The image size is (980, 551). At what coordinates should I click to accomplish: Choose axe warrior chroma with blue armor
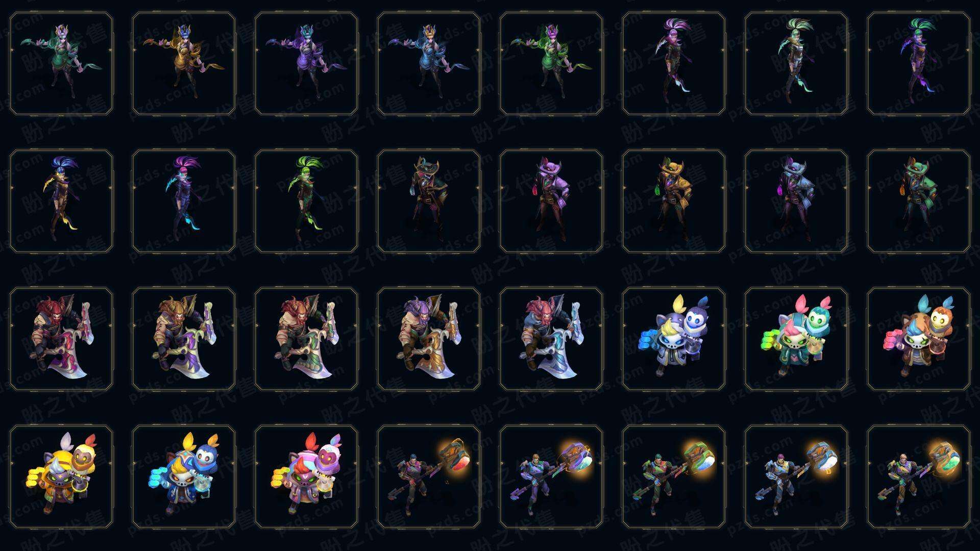point(551,339)
